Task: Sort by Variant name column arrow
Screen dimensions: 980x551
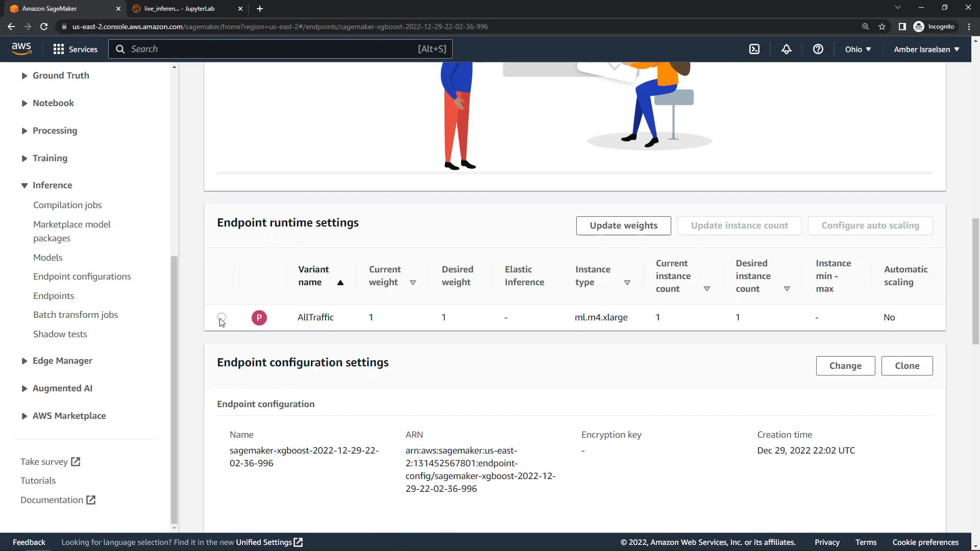Action: tap(340, 283)
